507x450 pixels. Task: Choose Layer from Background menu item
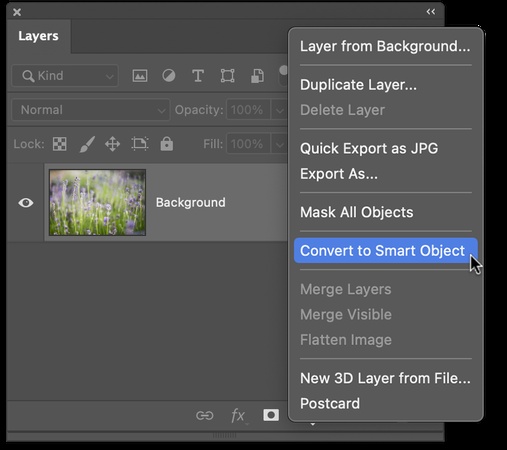click(386, 46)
